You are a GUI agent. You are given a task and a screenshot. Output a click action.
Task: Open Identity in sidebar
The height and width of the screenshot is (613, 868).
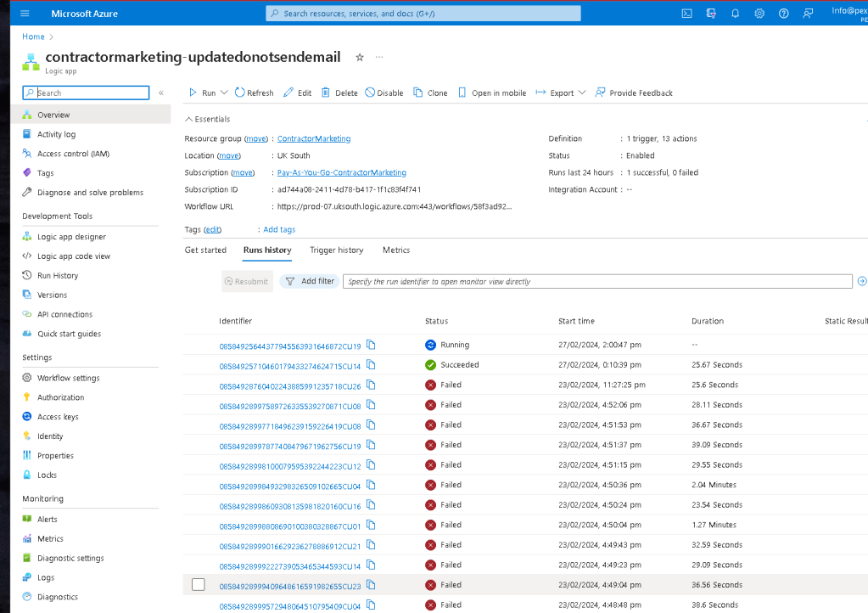[x=50, y=436]
